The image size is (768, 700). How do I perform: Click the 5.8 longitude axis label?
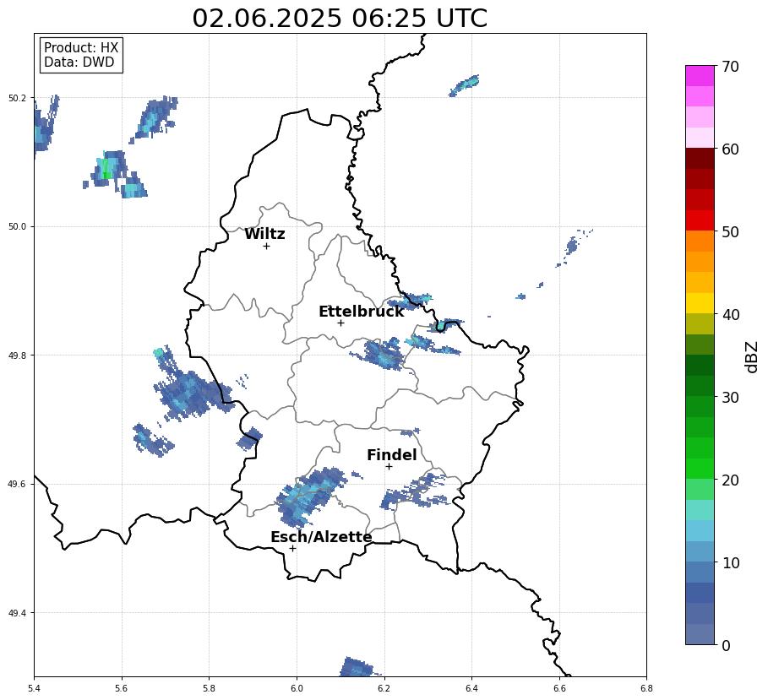[x=210, y=688]
